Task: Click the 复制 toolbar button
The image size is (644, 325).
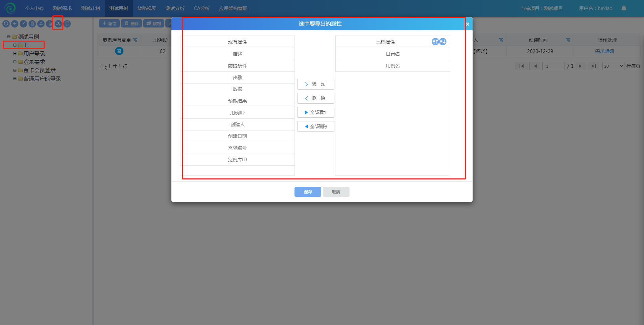Action: pyautogui.click(x=154, y=23)
